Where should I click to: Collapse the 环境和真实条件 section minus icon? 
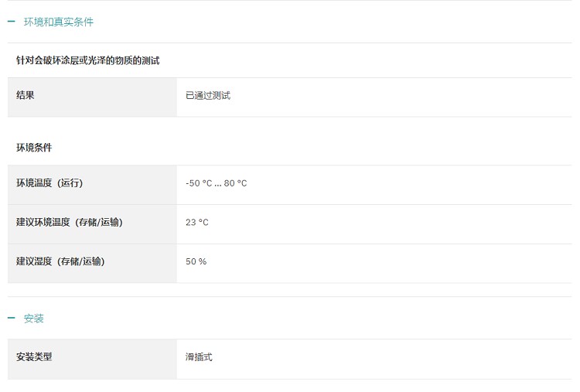12,22
